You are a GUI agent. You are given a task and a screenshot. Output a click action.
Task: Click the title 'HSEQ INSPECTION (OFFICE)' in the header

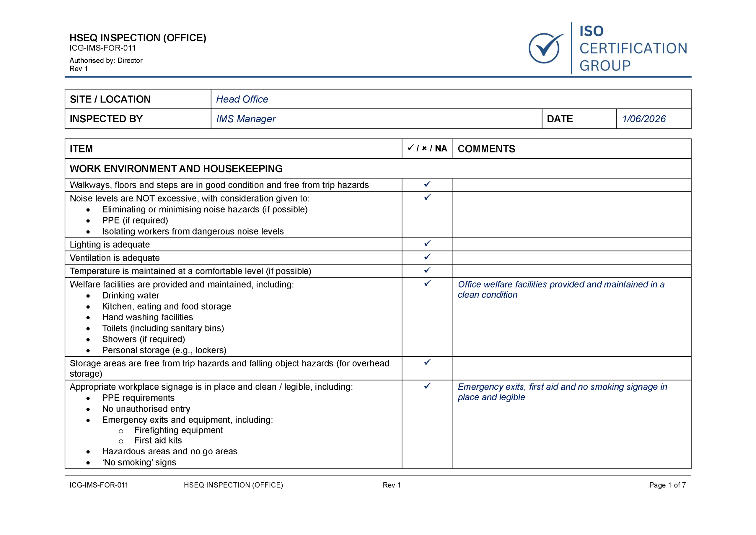click(x=138, y=38)
